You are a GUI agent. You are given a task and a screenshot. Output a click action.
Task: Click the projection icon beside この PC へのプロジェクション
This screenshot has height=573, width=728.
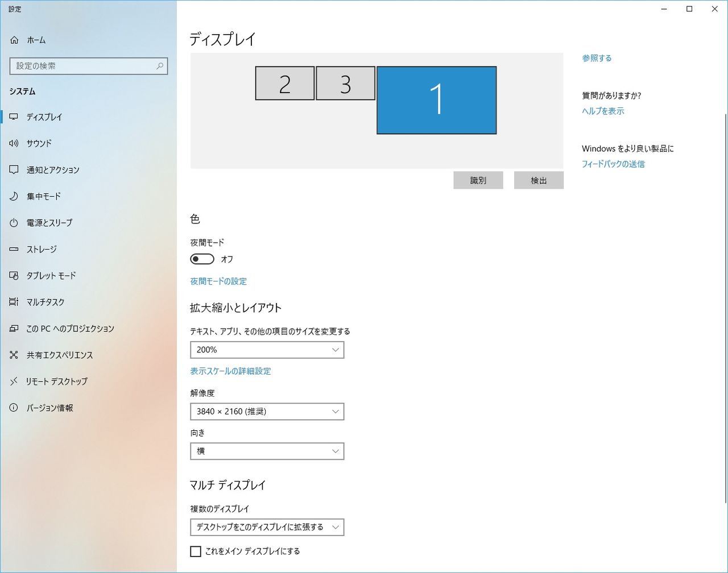[14, 329]
